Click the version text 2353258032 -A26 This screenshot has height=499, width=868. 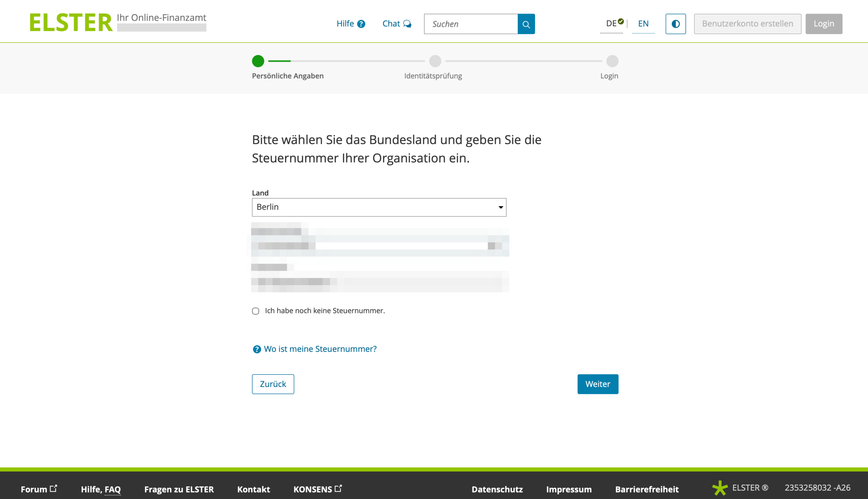click(817, 487)
